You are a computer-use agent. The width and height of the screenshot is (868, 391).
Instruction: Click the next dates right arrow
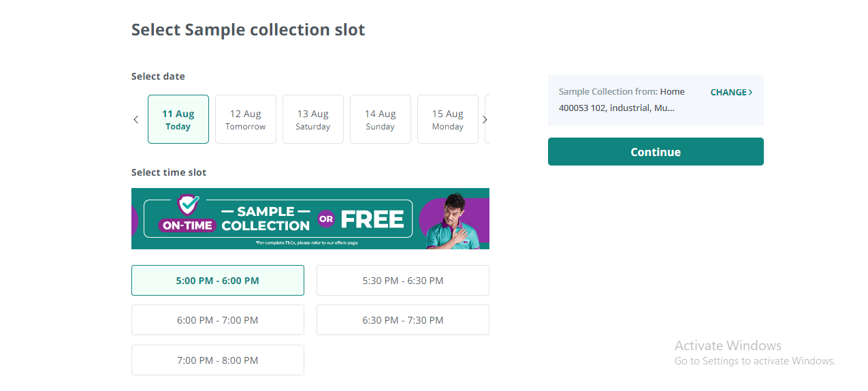485,120
